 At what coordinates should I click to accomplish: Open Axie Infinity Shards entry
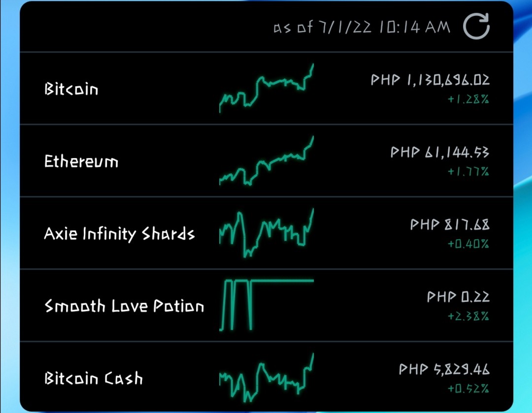tap(266, 233)
